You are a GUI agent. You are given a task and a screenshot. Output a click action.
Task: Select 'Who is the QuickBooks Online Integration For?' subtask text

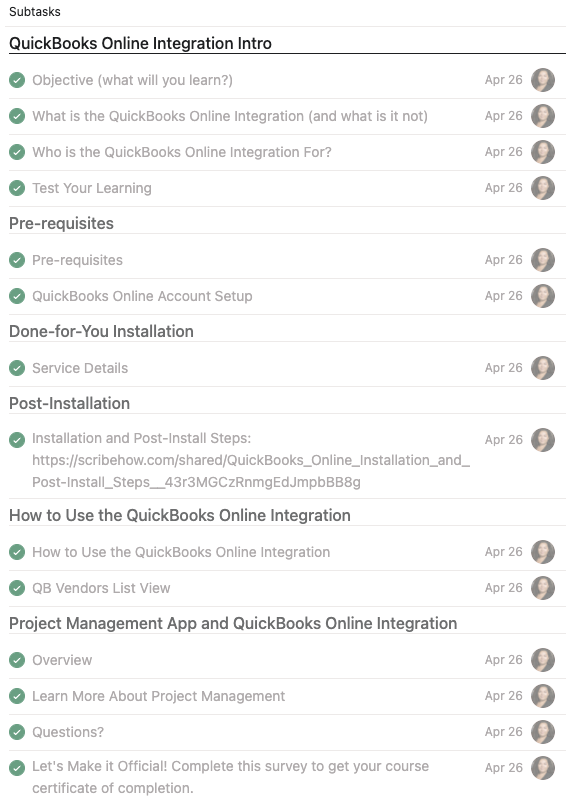click(182, 152)
